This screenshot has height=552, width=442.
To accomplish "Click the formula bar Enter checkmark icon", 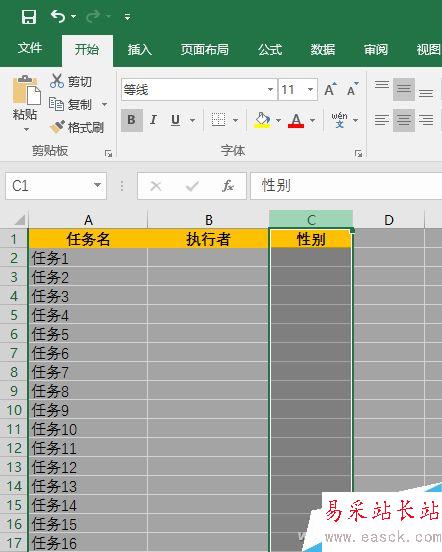I will coord(192,186).
